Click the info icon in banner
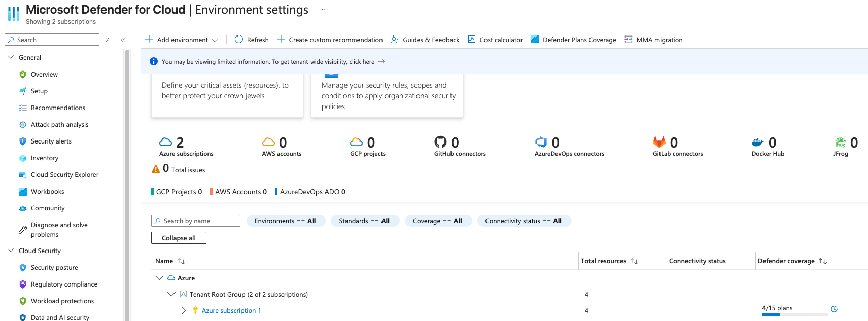This screenshot has height=321, width=868. 154,61
